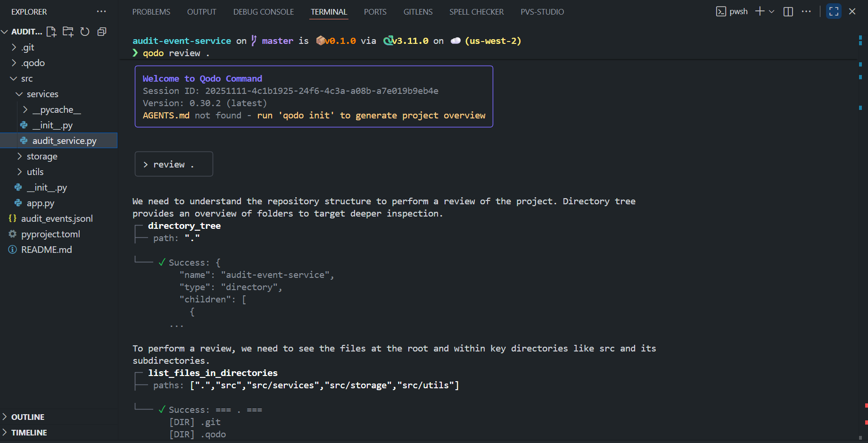Image resolution: width=868 pixels, height=443 pixels.
Task: Select the pwsh terminal session icon
Action: (x=721, y=11)
